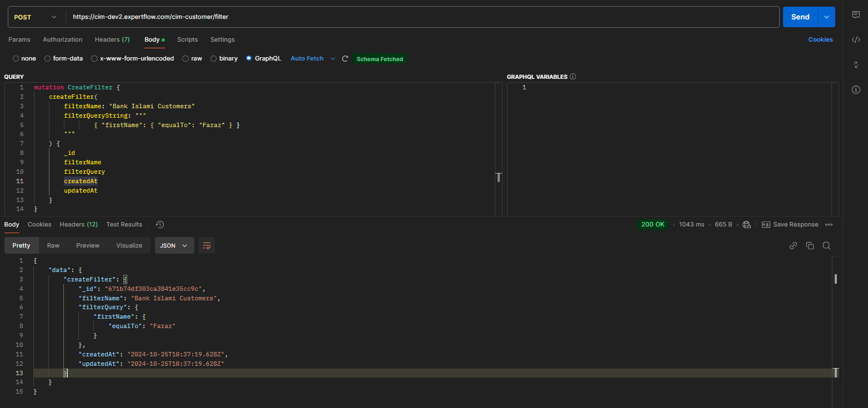Select the form-data radio option
Screen dimensions: 868x408
click(x=48, y=59)
